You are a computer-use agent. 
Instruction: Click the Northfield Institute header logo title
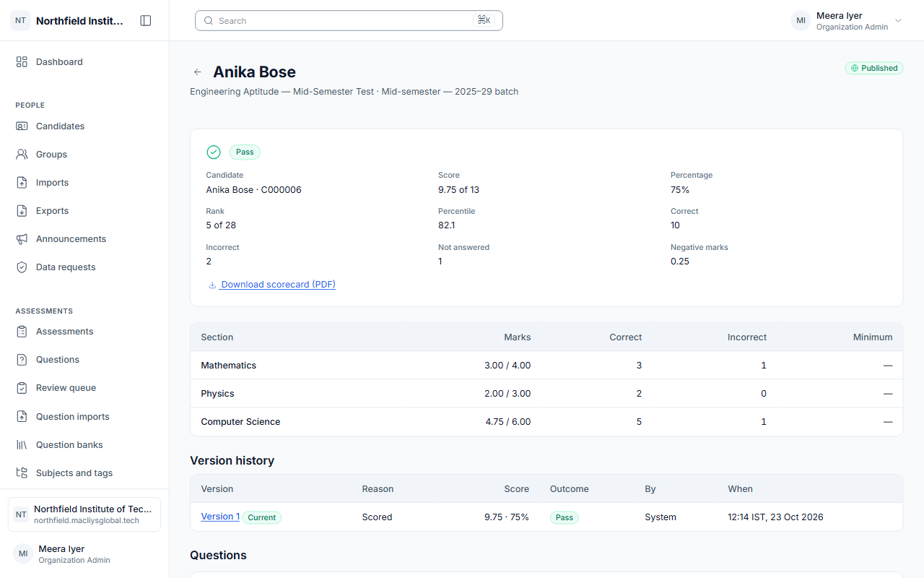click(x=79, y=21)
